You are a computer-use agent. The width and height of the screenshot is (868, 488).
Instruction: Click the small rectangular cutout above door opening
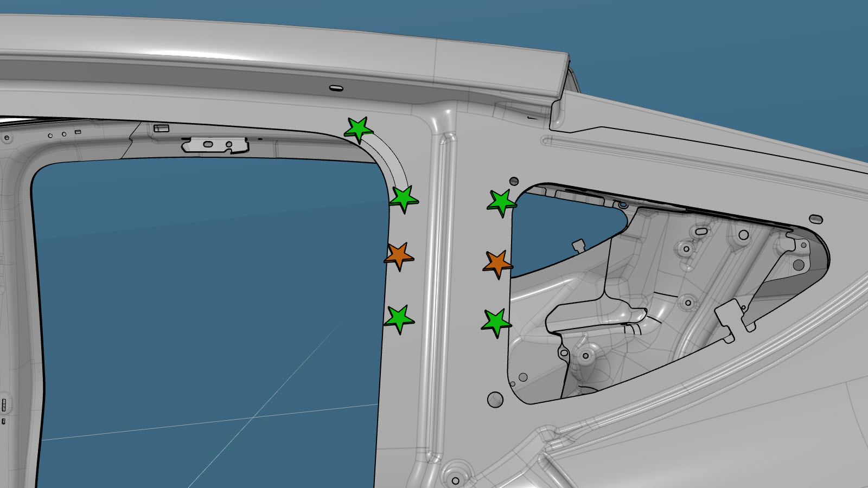[x=161, y=129]
